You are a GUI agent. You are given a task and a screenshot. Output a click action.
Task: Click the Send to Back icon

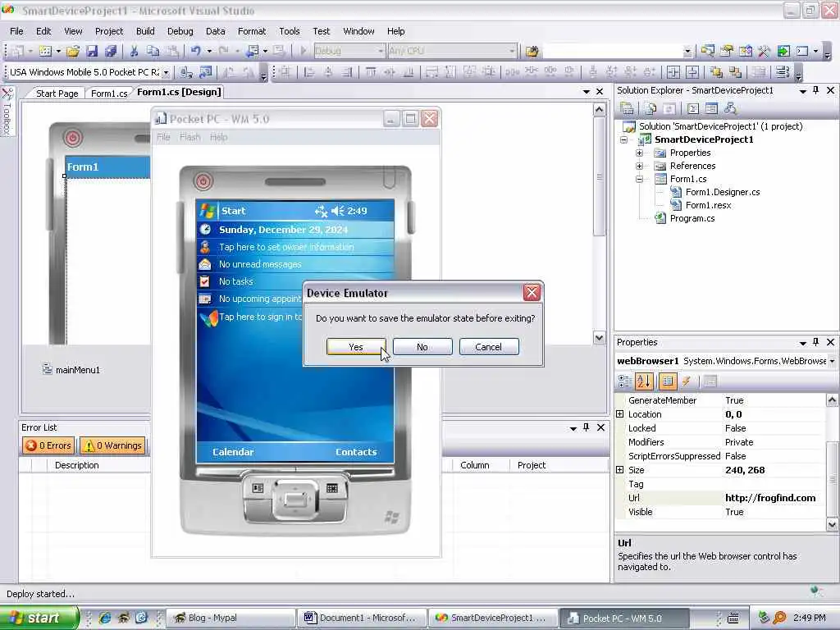point(735,72)
